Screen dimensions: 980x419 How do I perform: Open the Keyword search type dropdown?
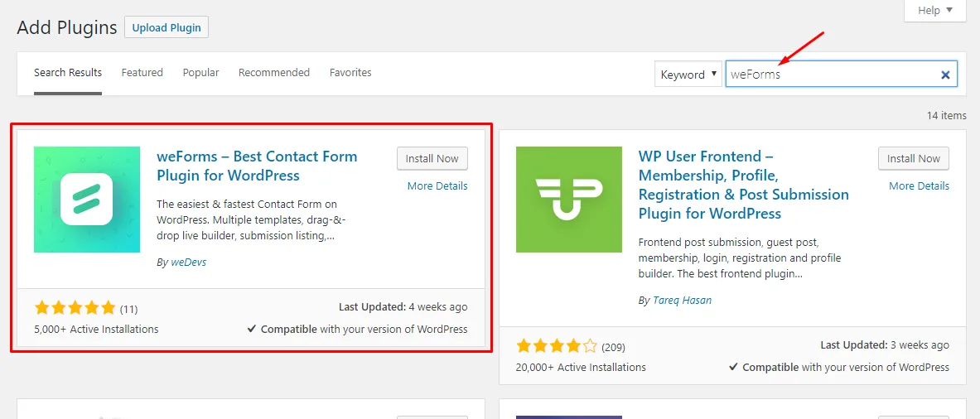[x=688, y=75]
